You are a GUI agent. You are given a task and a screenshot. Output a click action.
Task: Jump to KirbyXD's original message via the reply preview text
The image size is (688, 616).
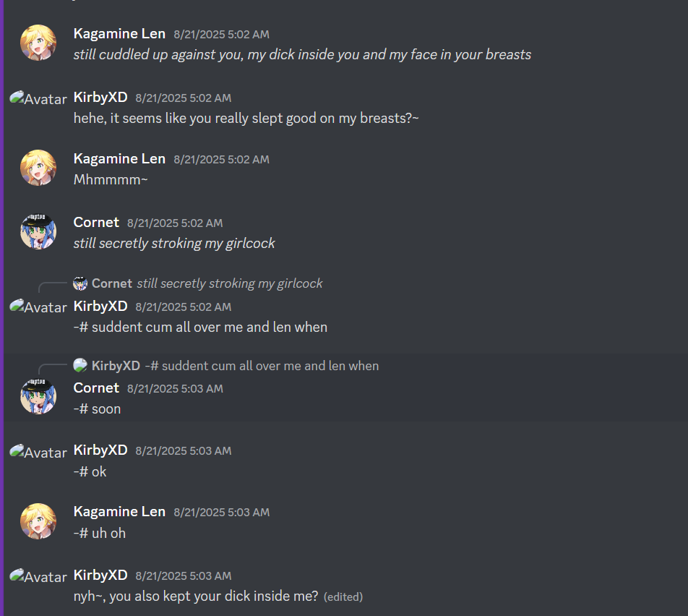point(262,366)
